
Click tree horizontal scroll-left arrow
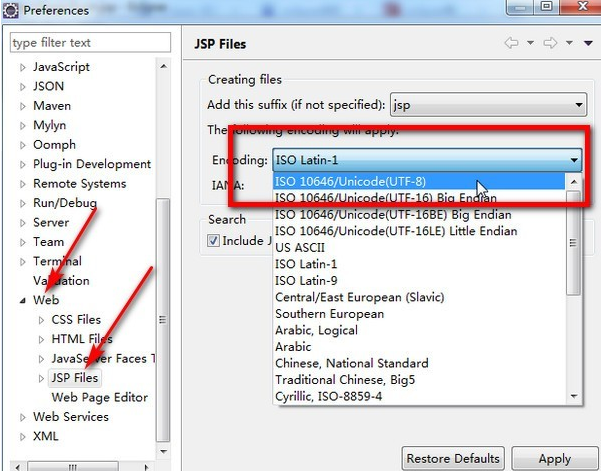pos(17,467)
